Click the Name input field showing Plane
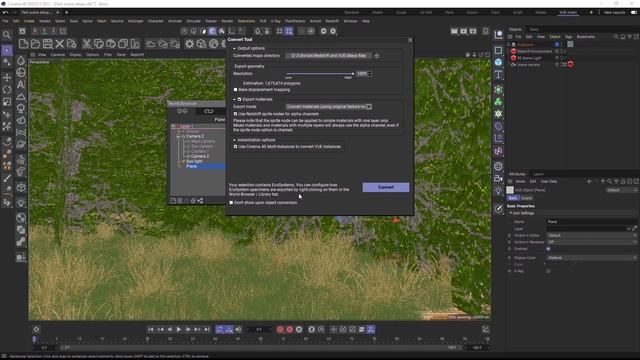 pos(592,222)
